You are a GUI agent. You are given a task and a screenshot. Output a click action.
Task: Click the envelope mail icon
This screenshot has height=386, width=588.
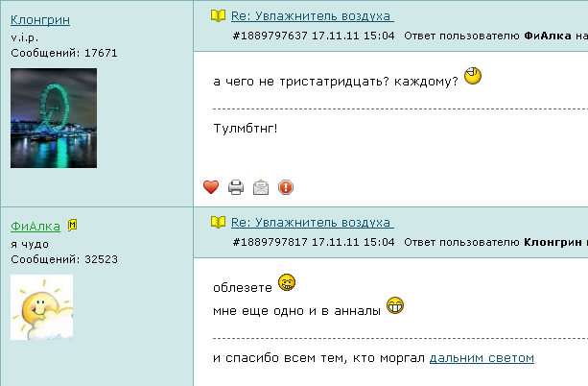coord(261,187)
